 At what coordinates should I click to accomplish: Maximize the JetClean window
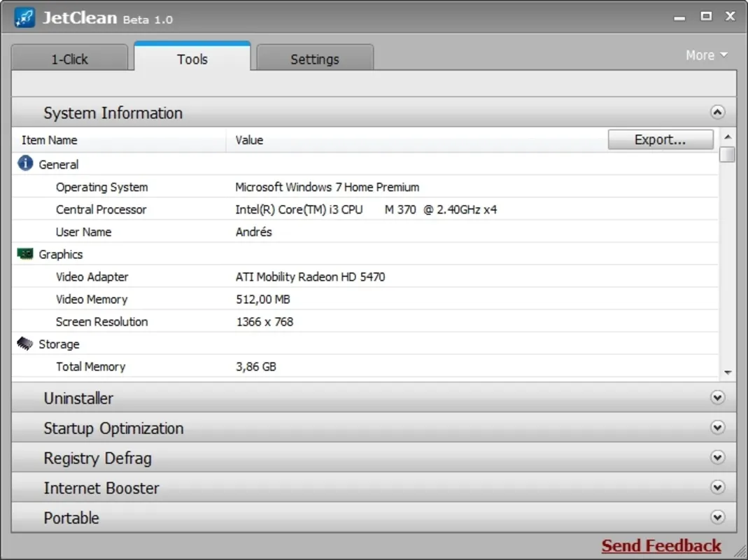tap(706, 16)
